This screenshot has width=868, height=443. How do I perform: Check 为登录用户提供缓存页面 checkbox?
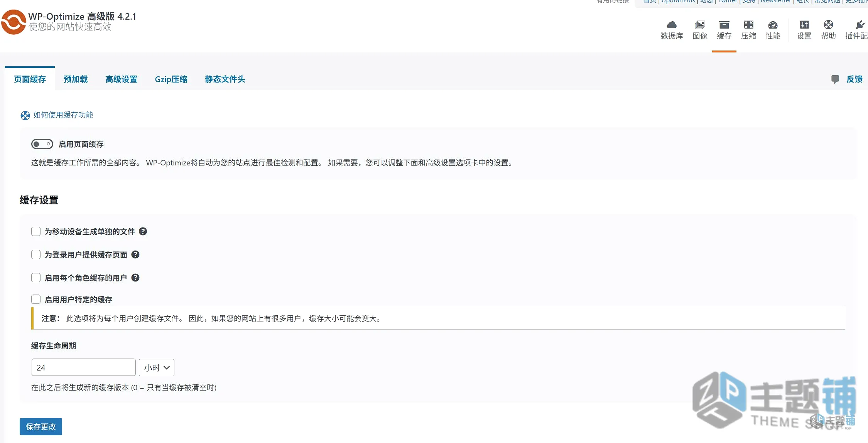click(x=36, y=254)
